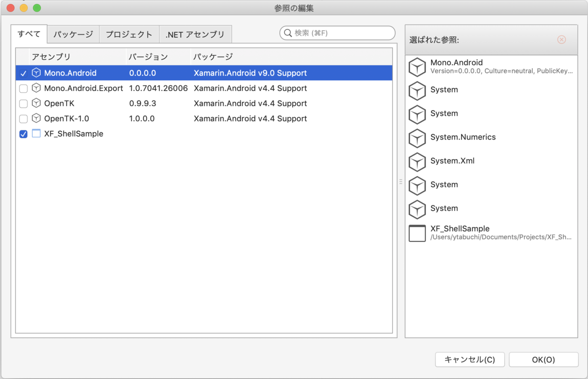588x379 pixels.
Task: Select the version 0.9.9.3 cell
Action: coord(143,103)
